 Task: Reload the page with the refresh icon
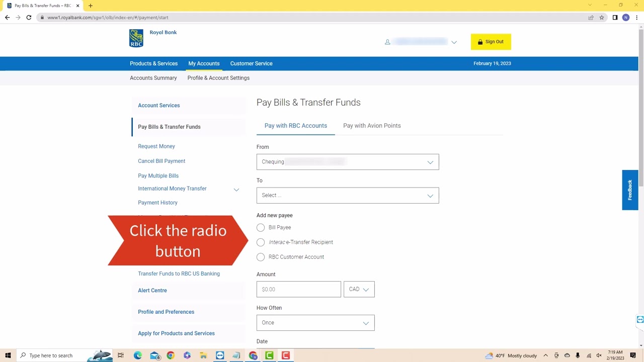click(29, 18)
